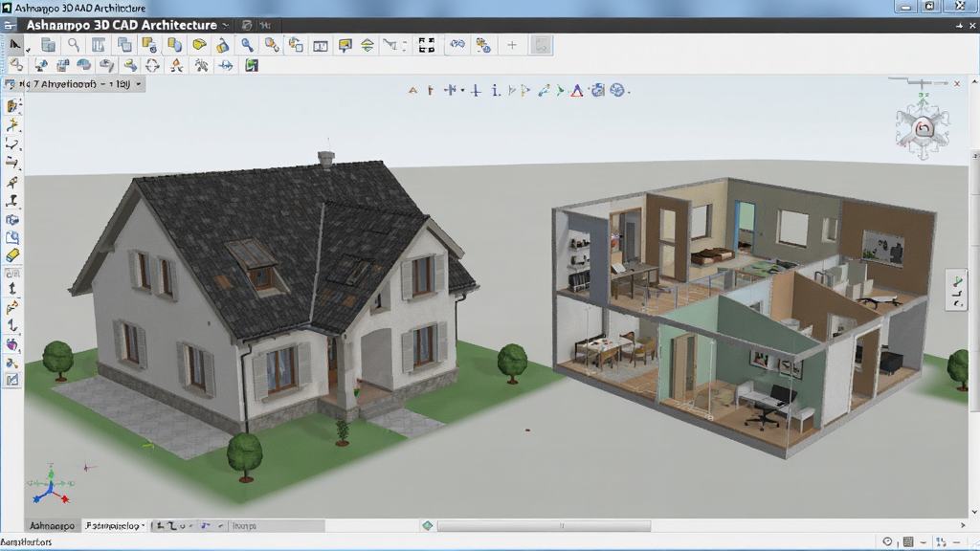980x551 pixels.
Task: Expand the blue cross snap dropdown arrow
Action: [x=462, y=91]
